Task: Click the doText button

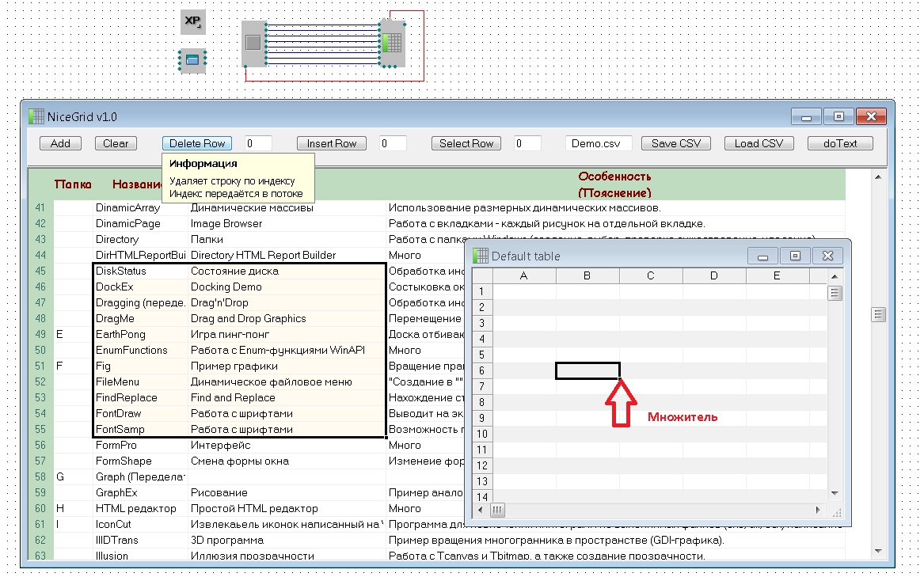Action: (840, 143)
